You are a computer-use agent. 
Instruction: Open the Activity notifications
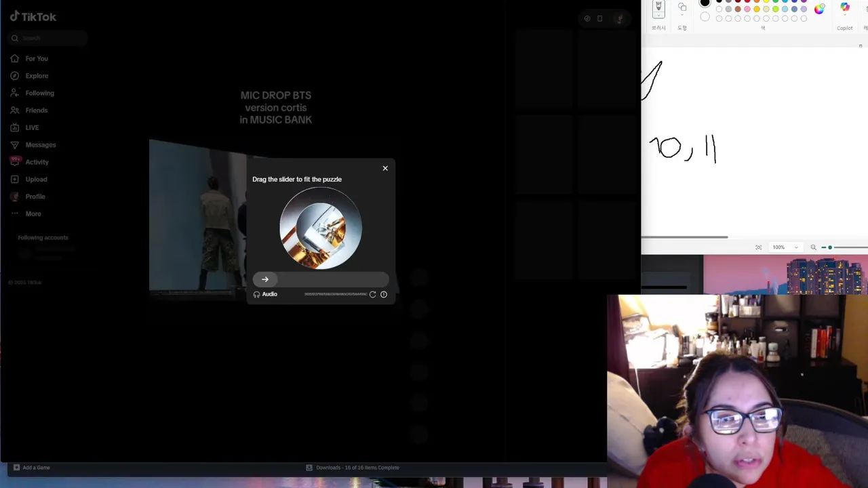[29, 162]
